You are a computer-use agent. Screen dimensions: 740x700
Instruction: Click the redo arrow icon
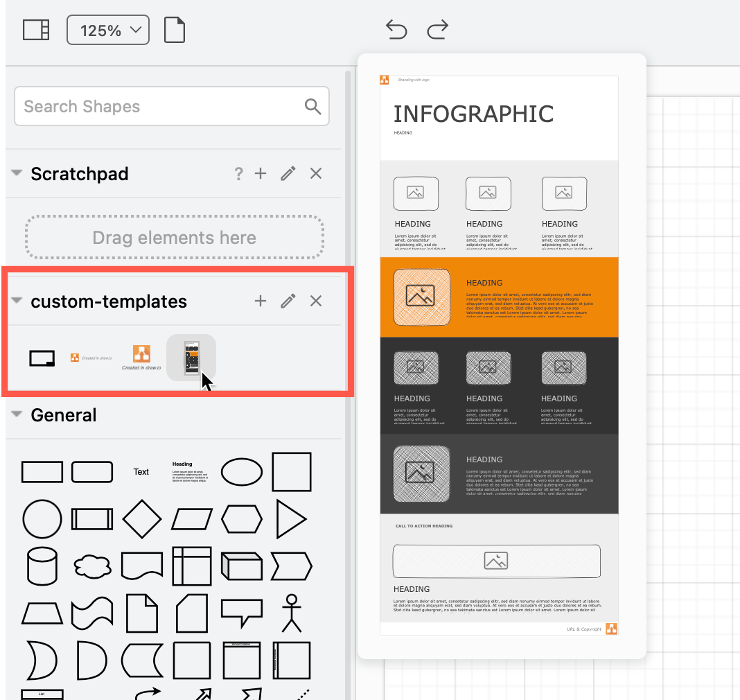438,30
